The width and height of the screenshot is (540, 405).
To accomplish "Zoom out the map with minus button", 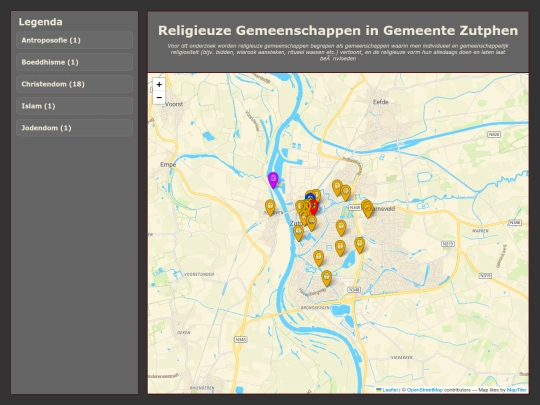I will coord(159,97).
